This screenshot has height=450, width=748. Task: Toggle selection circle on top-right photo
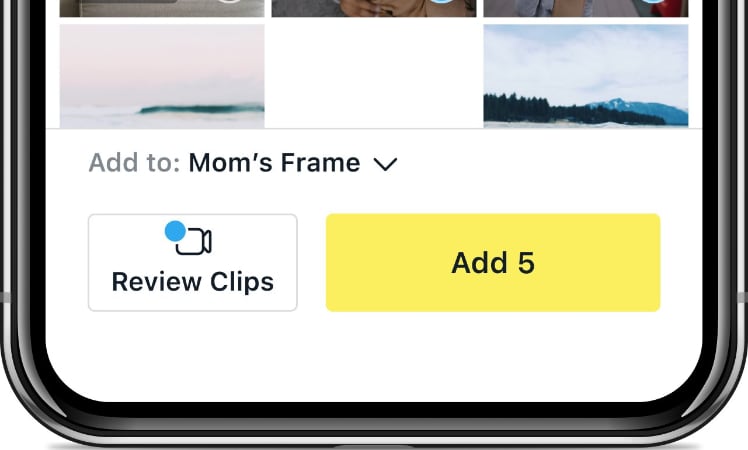pyautogui.click(x=653, y=3)
